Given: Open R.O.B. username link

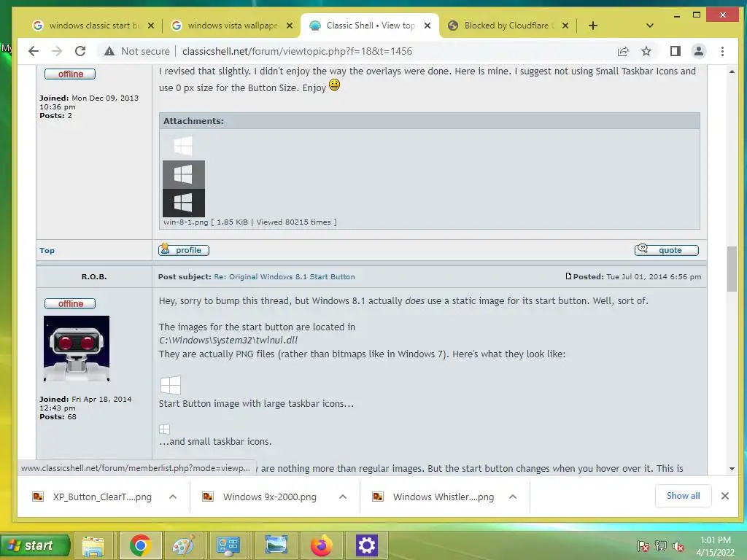Looking at the screenshot, I should (x=94, y=276).
